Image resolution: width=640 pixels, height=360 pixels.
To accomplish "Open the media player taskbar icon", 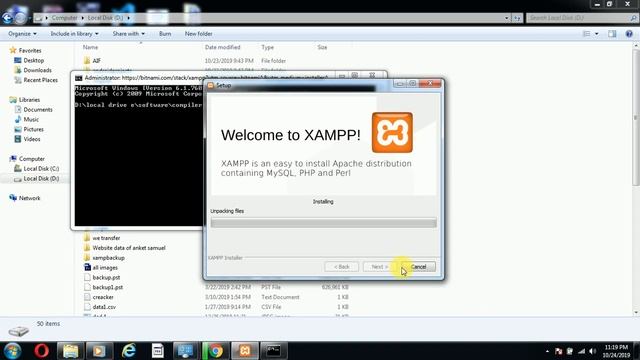I will click(99, 351).
